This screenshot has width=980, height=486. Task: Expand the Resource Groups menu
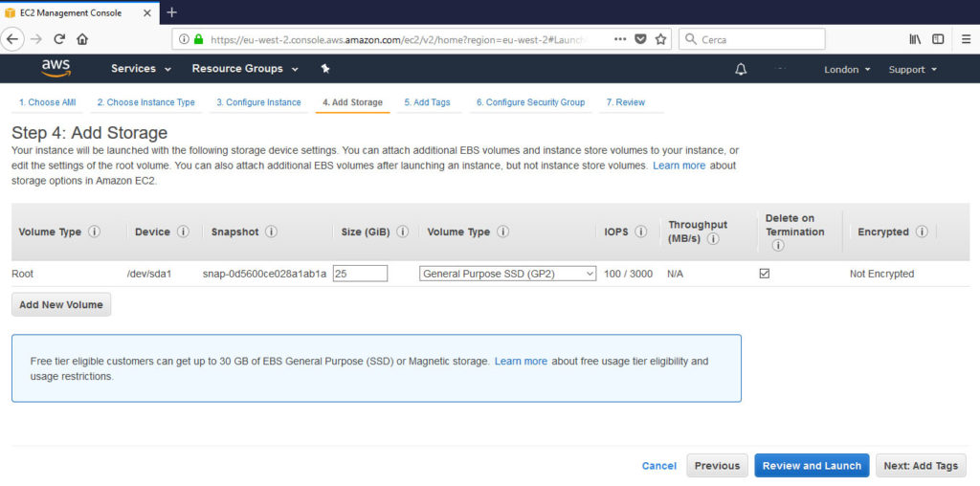coord(245,69)
